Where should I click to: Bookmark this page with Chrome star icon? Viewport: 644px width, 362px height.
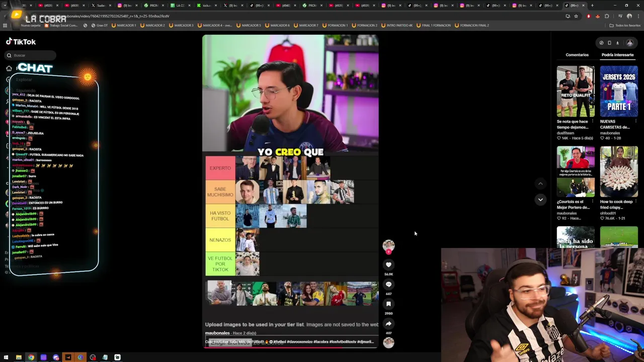(x=576, y=16)
